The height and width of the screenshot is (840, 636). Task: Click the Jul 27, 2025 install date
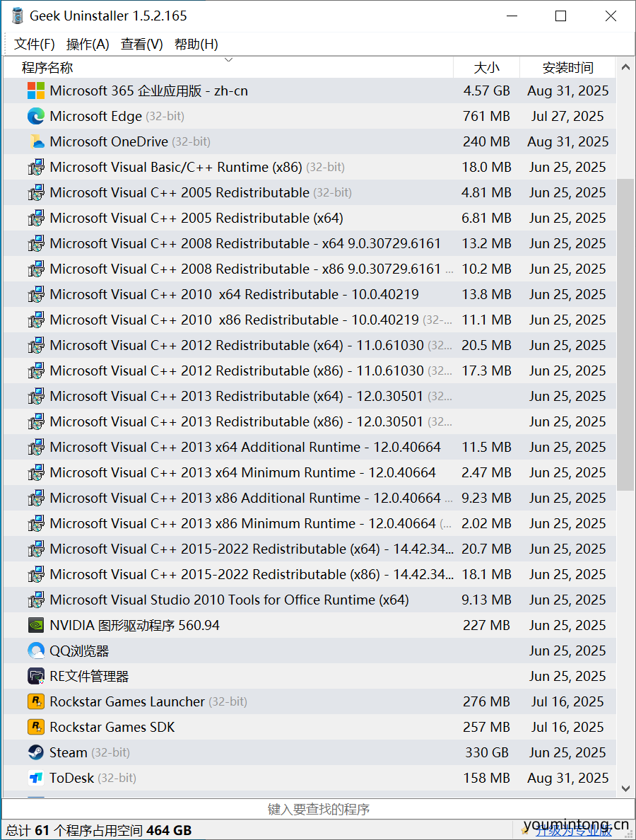[567, 116]
